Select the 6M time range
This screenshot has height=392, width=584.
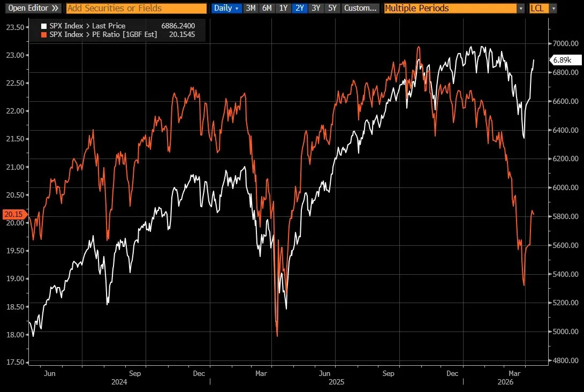(x=267, y=8)
